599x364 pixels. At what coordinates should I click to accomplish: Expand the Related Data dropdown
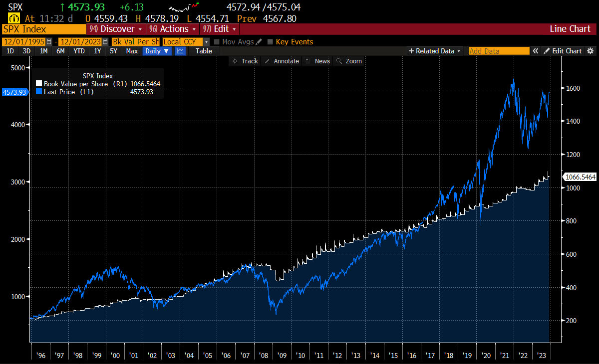coord(434,51)
